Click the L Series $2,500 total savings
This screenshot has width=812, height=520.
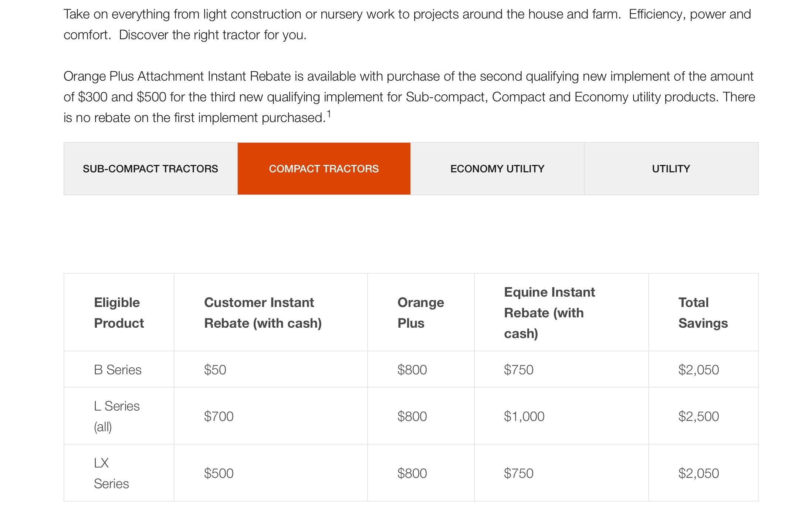(699, 416)
